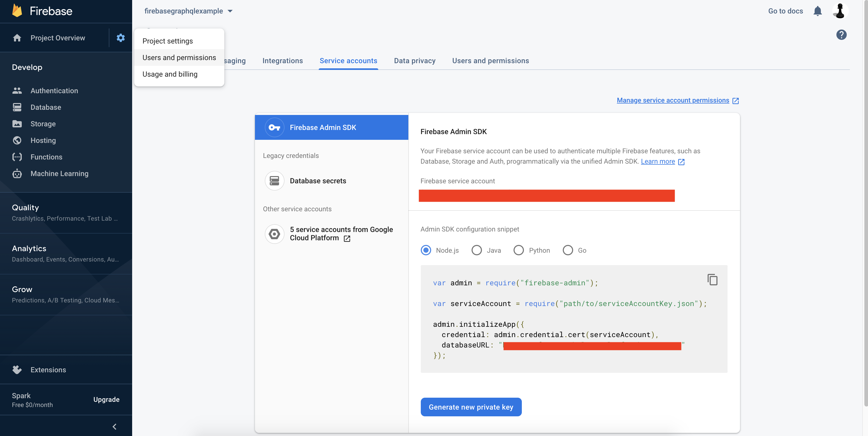Click Go to docs link
The image size is (868, 436).
(785, 11)
